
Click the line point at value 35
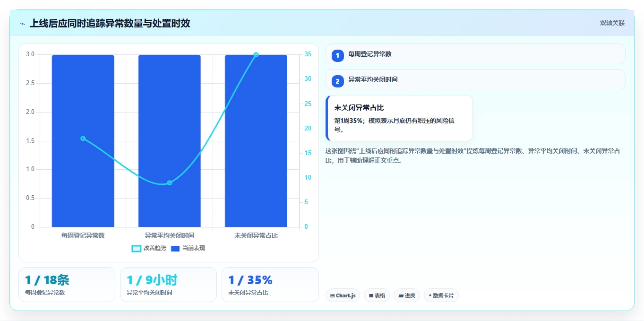256,55
